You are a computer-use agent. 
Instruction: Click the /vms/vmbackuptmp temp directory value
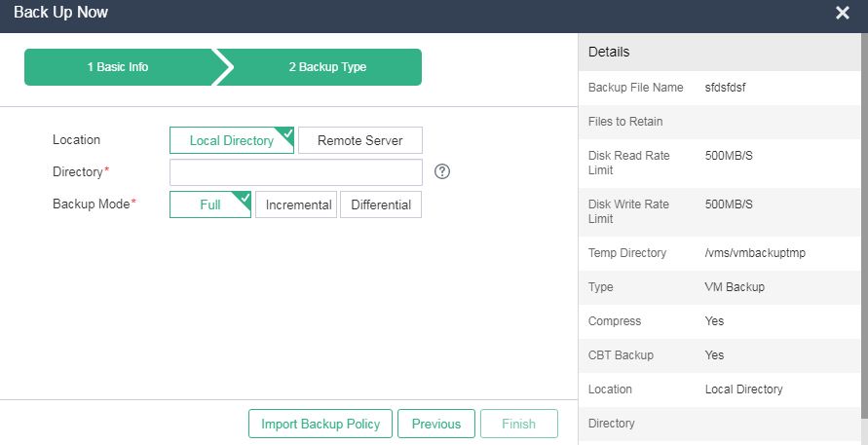tap(755, 253)
